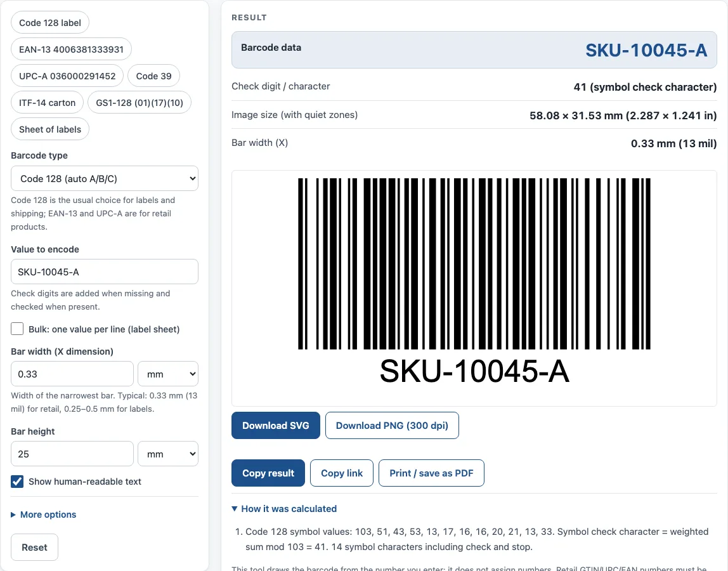Click the RESULT section heading
728x571 pixels.
pos(249,18)
